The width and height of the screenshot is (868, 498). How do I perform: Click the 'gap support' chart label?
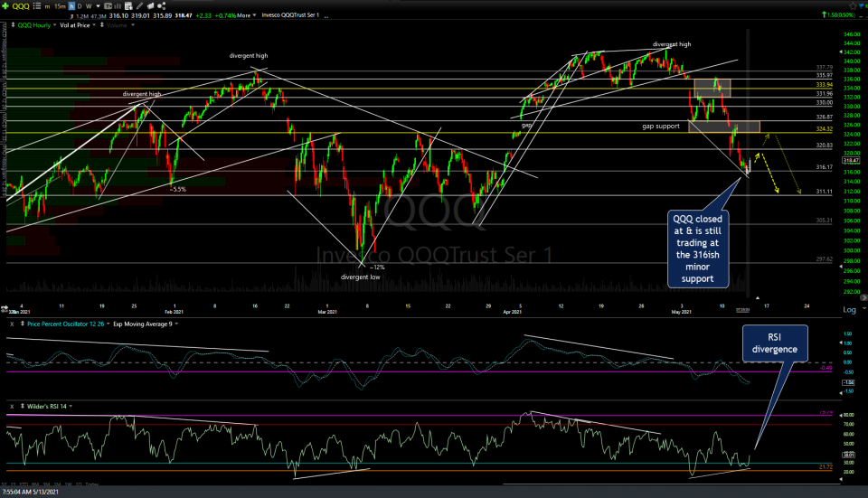pyautogui.click(x=660, y=127)
